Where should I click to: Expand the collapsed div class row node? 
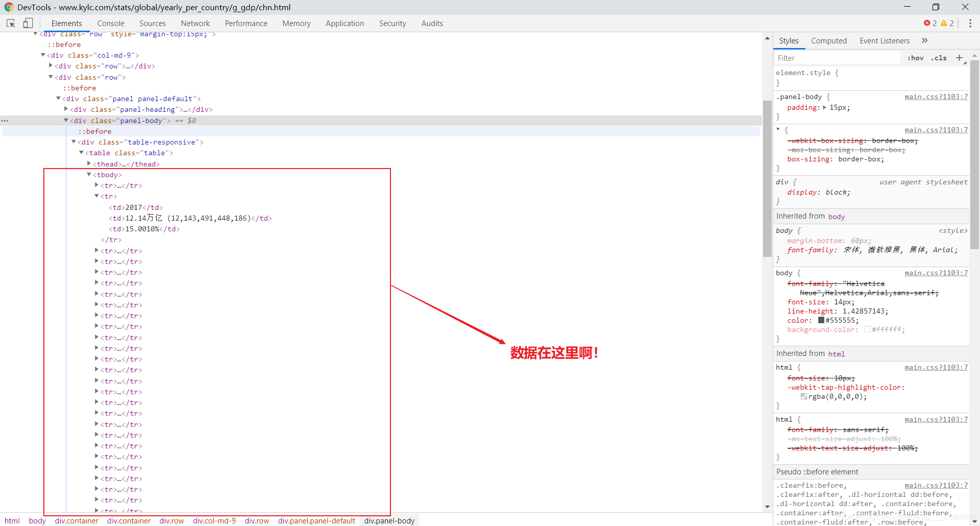(x=51, y=66)
